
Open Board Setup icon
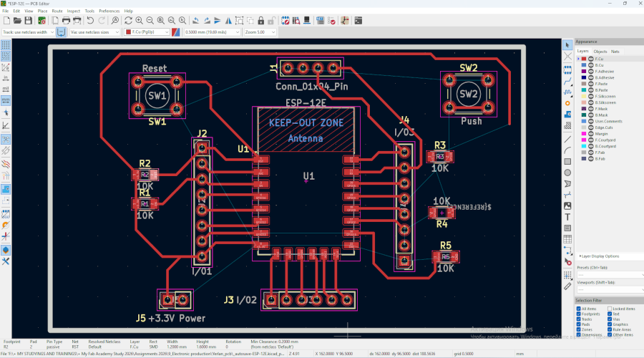pos(42,21)
